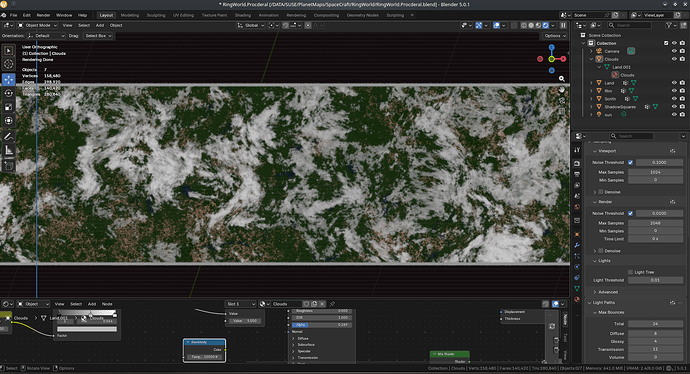Click the zoom magnifier viewport gizmo
Viewport: 690px width, 374px height.
(x=562, y=79)
